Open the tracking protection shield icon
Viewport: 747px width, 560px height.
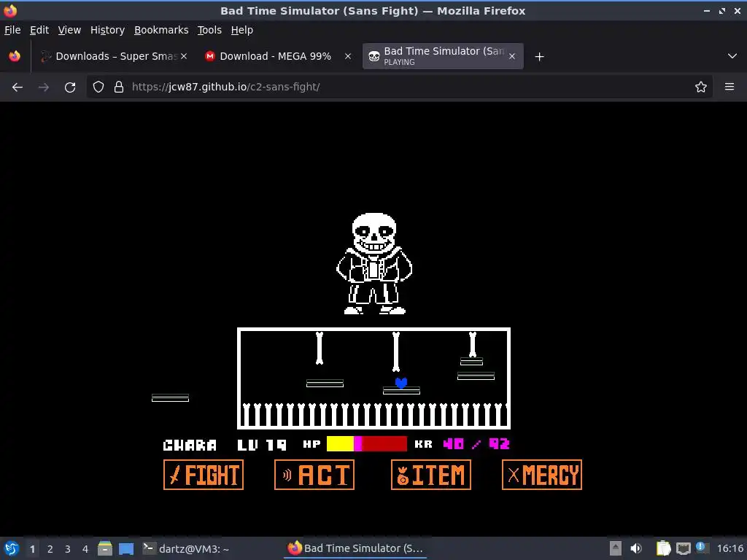click(98, 87)
